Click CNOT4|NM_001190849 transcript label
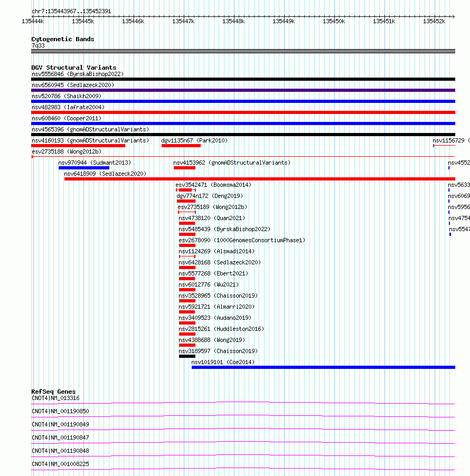This screenshot has width=470, height=476. pos(60,424)
